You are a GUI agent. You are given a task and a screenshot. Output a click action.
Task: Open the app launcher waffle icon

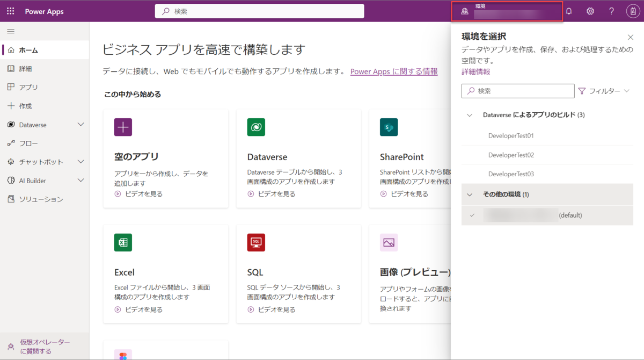point(11,11)
